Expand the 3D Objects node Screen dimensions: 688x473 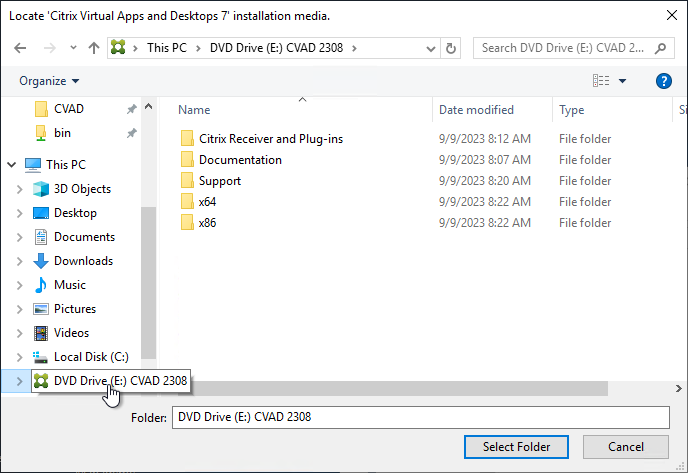tap(19, 189)
